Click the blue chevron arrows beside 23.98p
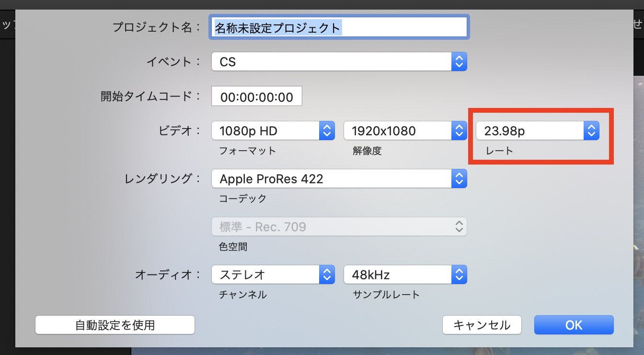This screenshot has height=355, width=644. [591, 130]
